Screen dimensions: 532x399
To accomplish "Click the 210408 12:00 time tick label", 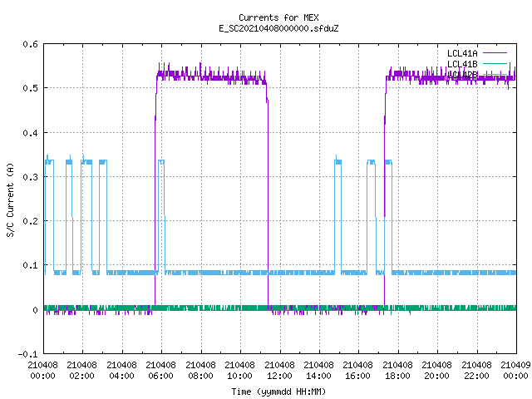I will tap(279, 370).
